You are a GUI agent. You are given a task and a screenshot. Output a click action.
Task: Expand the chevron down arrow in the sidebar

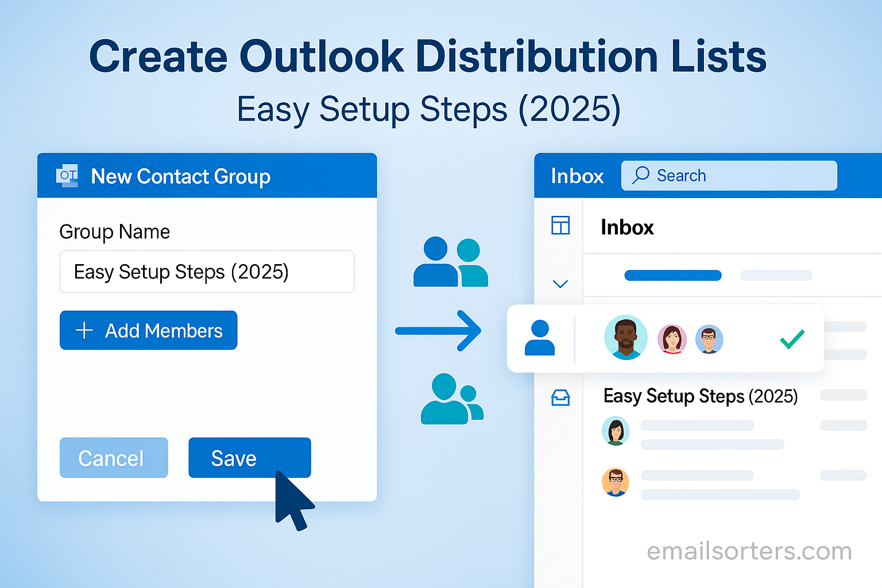tap(560, 284)
